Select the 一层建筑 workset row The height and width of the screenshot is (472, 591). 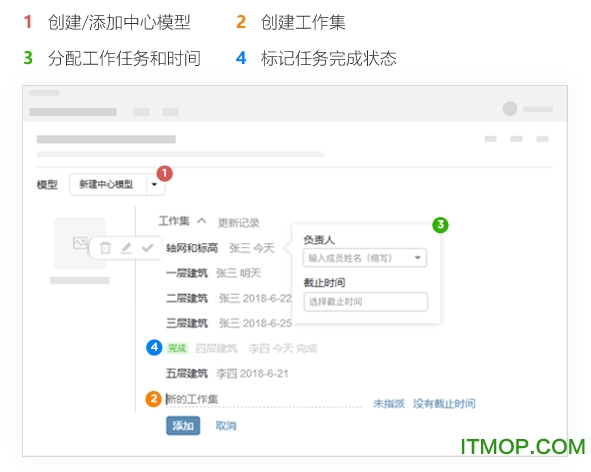point(213,273)
